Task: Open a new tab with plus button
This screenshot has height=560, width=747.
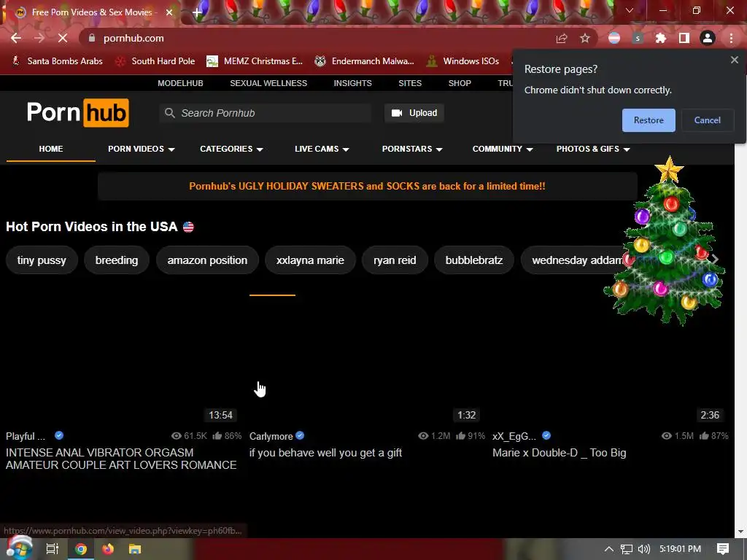Action: (x=197, y=12)
